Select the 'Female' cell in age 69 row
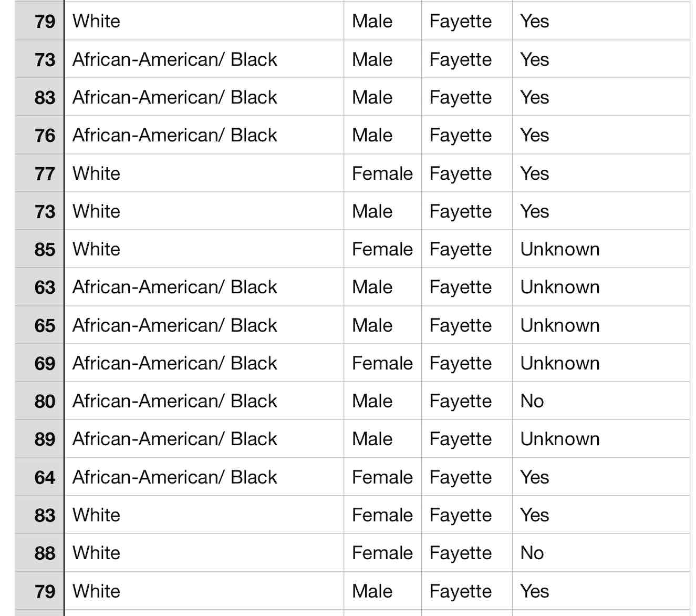The height and width of the screenshot is (616, 696). (x=382, y=363)
